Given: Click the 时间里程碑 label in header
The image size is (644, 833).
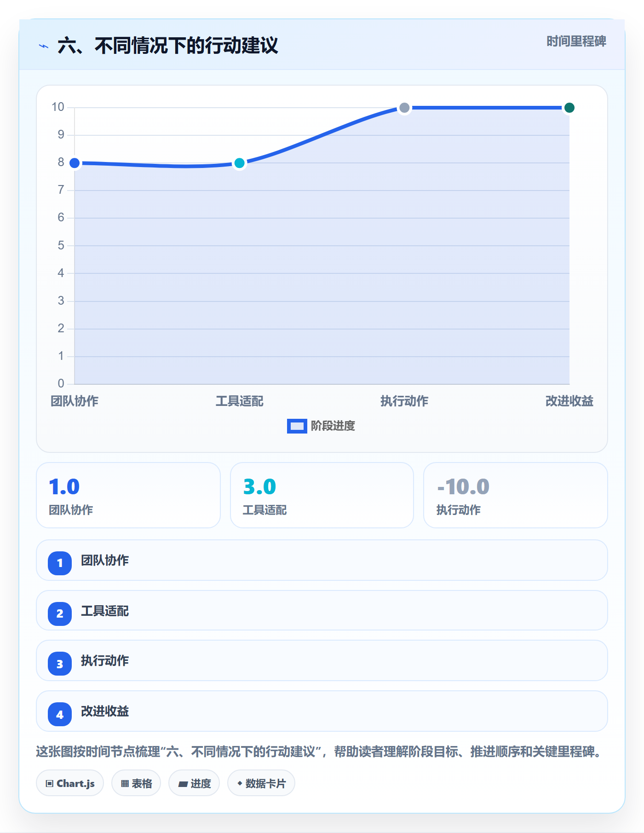Looking at the screenshot, I should click(576, 41).
